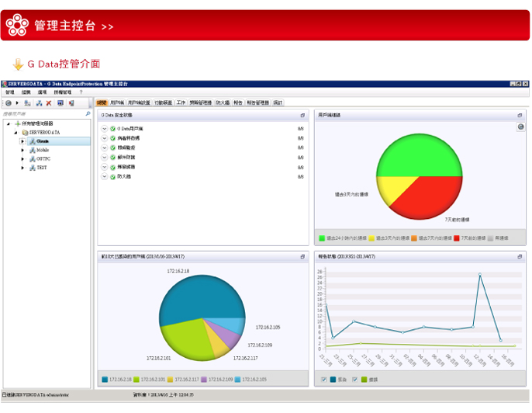
Task: Click the Mobile group computer icon
Action: pyautogui.click(x=33, y=150)
